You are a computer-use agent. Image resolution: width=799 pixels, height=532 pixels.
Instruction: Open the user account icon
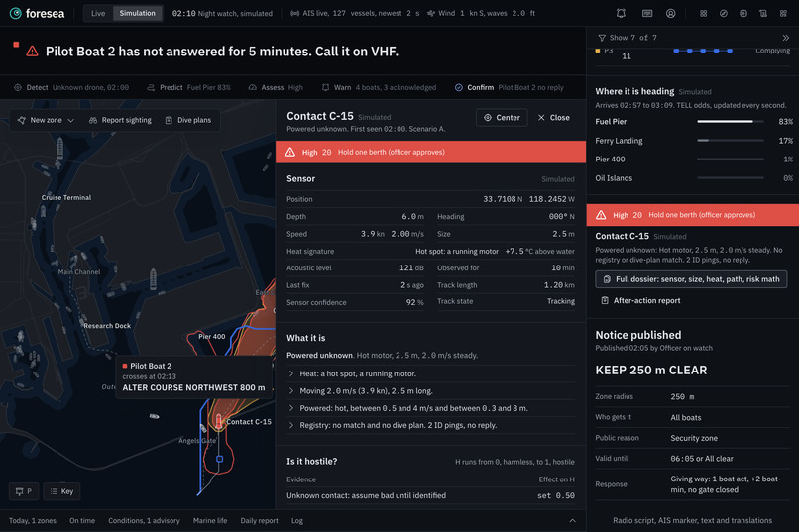pos(670,13)
